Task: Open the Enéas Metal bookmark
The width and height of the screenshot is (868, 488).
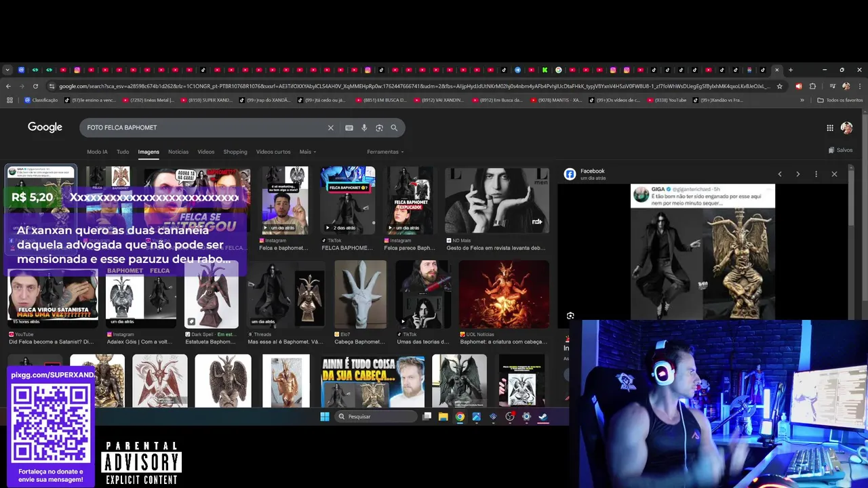Action: [x=149, y=100]
